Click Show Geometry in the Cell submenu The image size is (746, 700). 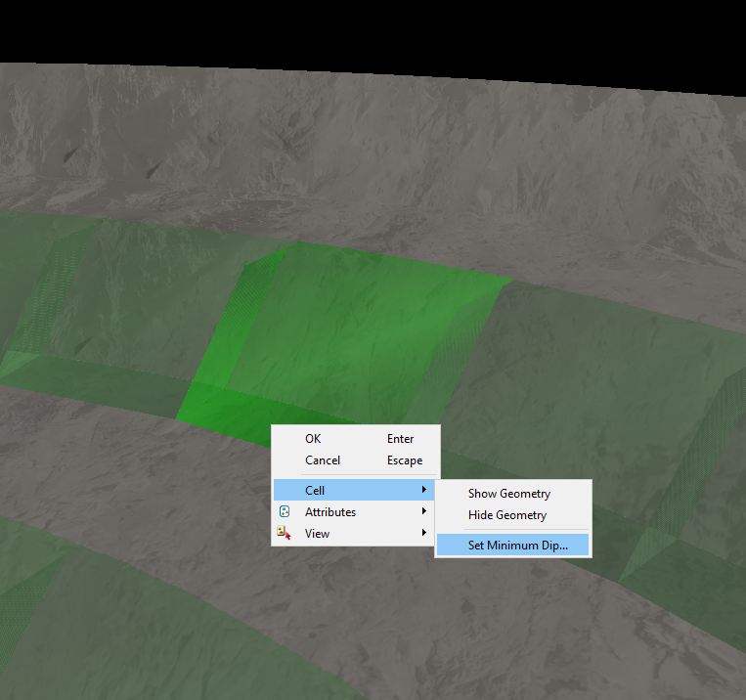[513, 494]
